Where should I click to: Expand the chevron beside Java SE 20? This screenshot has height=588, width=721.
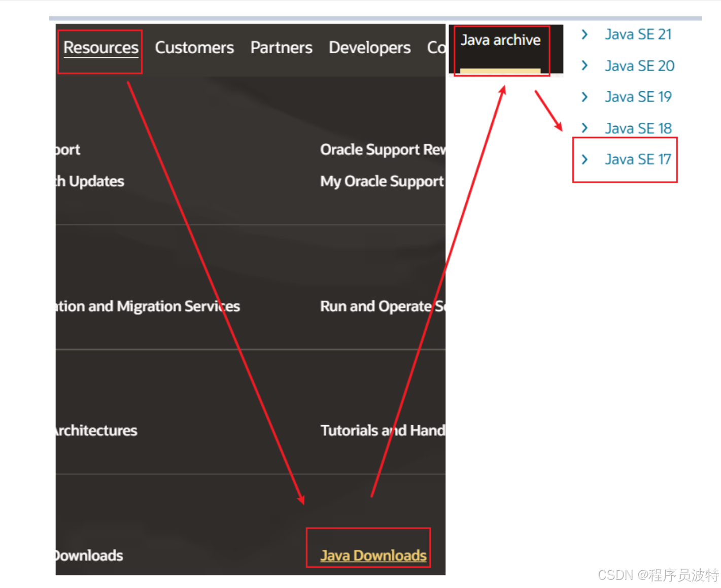pyautogui.click(x=585, y=65)
